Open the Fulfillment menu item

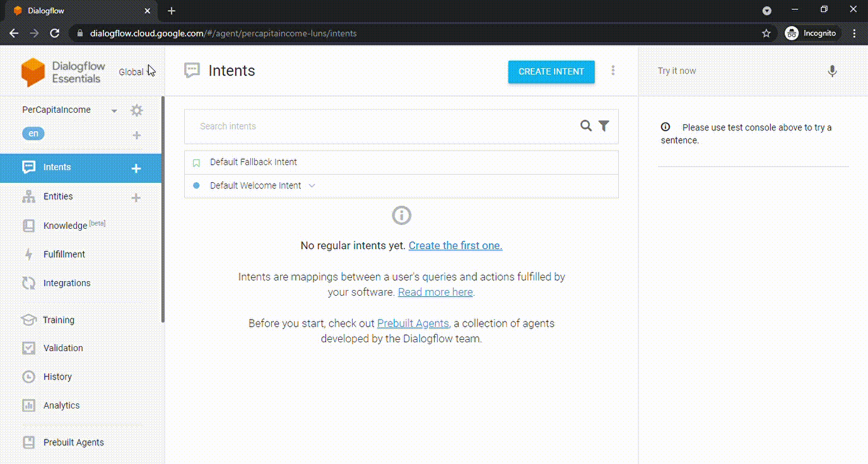click(64, 254)
